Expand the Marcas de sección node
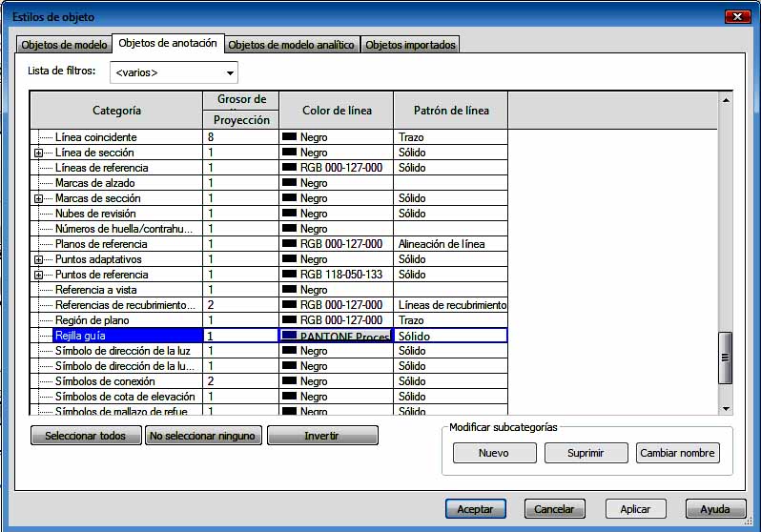The height and width of the screenshot is (532, 761). click(38, 198)
